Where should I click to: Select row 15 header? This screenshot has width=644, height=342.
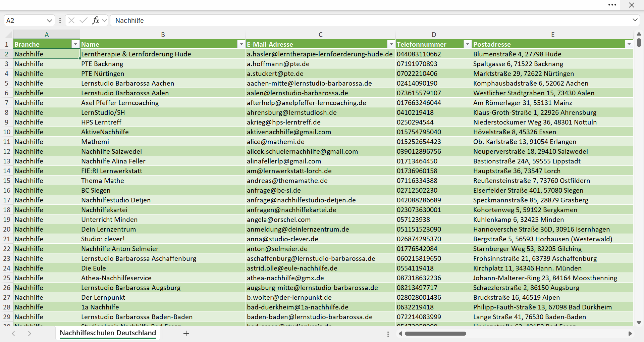coord(7,181)
